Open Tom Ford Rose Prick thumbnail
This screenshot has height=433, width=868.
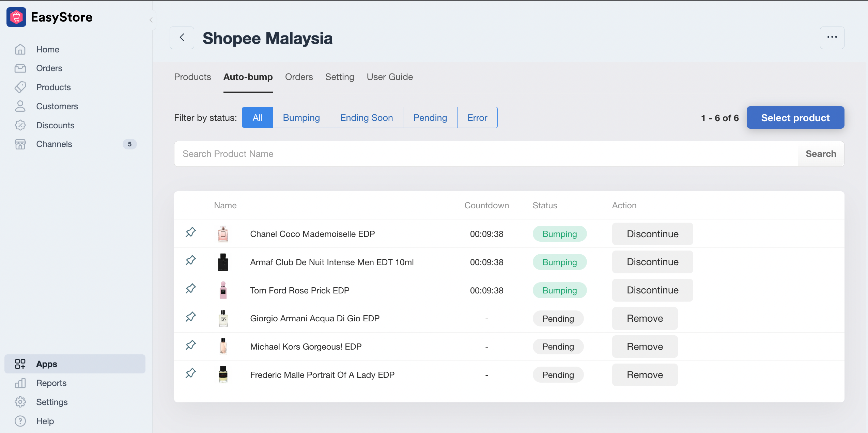pyautogui.click(x=223, y=290)
